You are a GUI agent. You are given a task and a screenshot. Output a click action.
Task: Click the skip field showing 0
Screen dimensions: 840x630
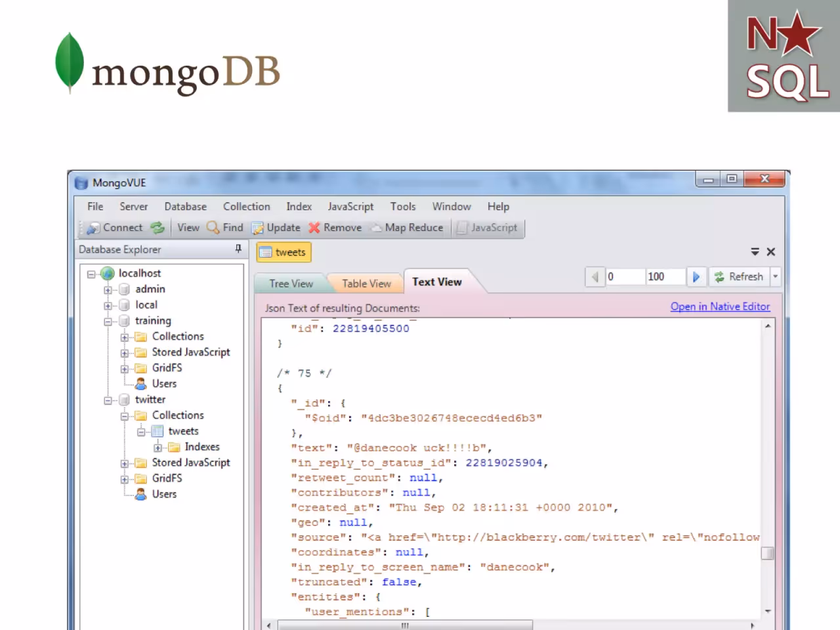[625, 277]
